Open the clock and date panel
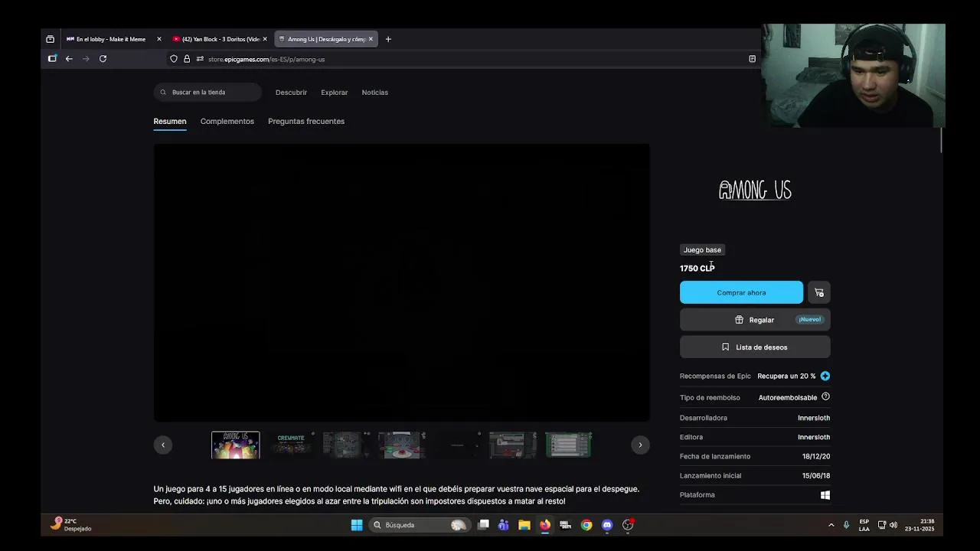Screen dimensions: 980x551 920,525
